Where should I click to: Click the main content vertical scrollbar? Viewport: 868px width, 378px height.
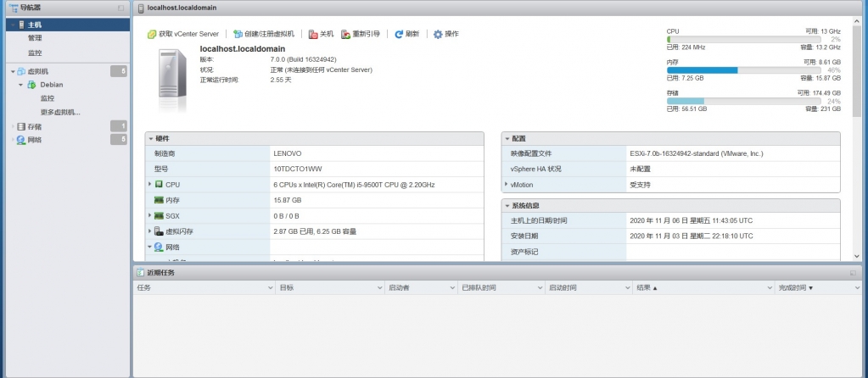pos(857,69)
